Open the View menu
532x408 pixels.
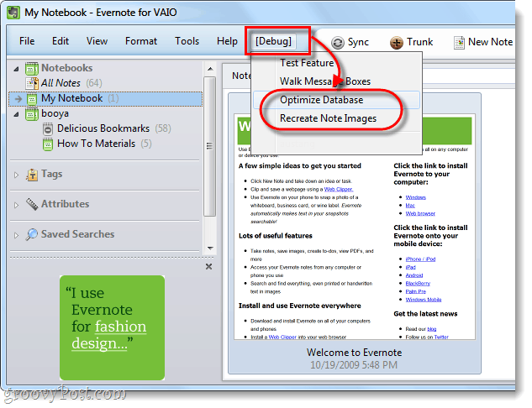tap(97, 41)
